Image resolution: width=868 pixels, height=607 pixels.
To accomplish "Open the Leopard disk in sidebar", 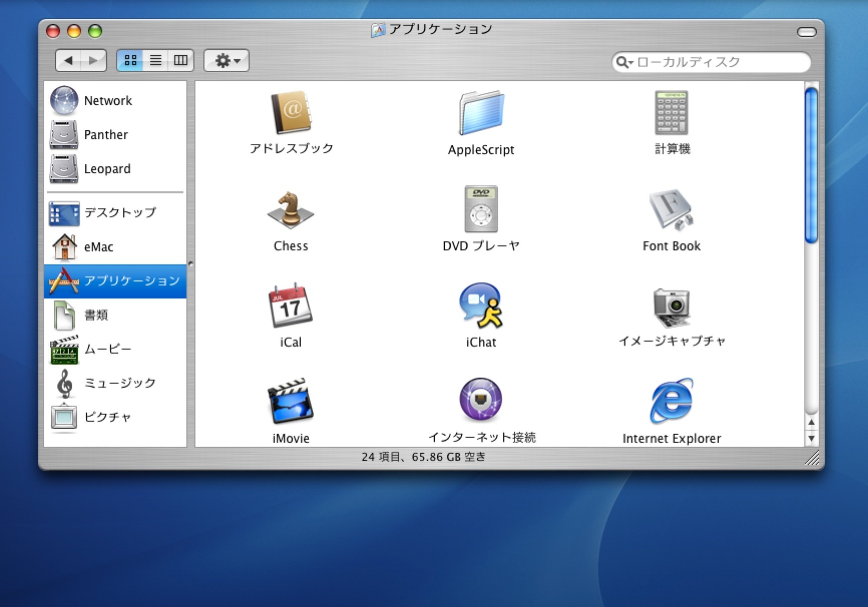I will (x=115, y=169).
